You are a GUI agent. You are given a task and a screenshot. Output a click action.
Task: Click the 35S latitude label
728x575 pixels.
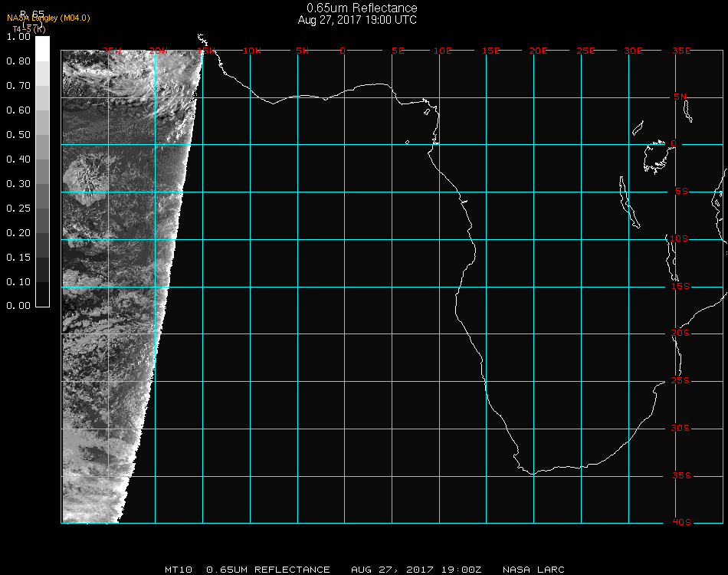[681, 475]
